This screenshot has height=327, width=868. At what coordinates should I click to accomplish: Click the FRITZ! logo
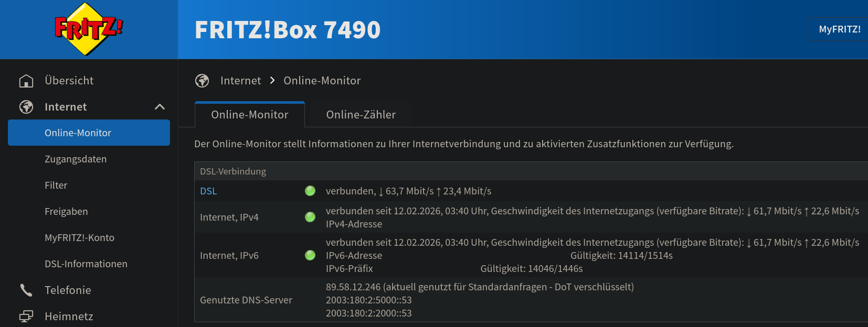[x=89, y=29]
